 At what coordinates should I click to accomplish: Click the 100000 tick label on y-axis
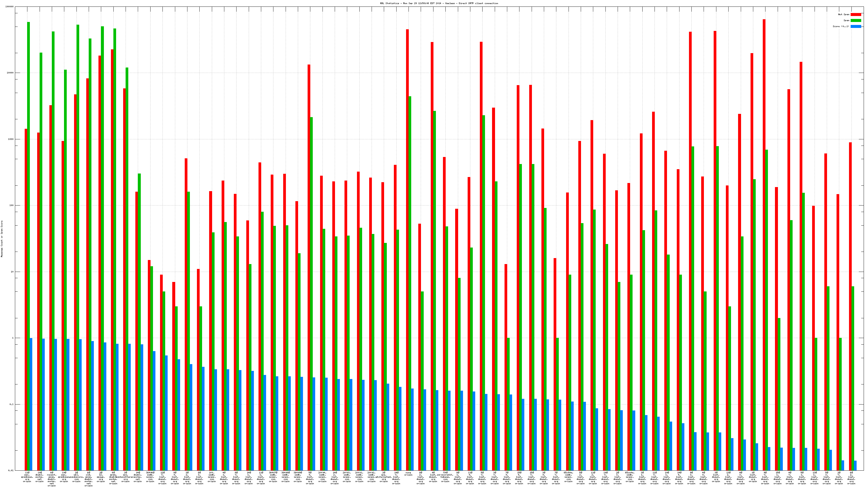tap(10, 7)
